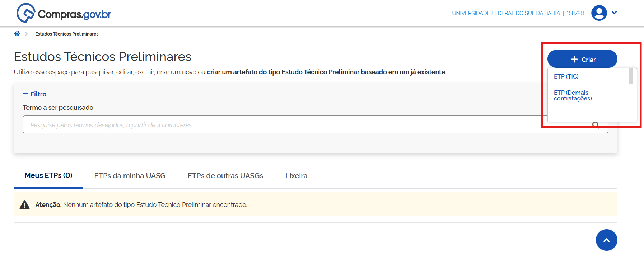
Task: Choose ETP (Demais contratações) option
Action: point(573,95)
